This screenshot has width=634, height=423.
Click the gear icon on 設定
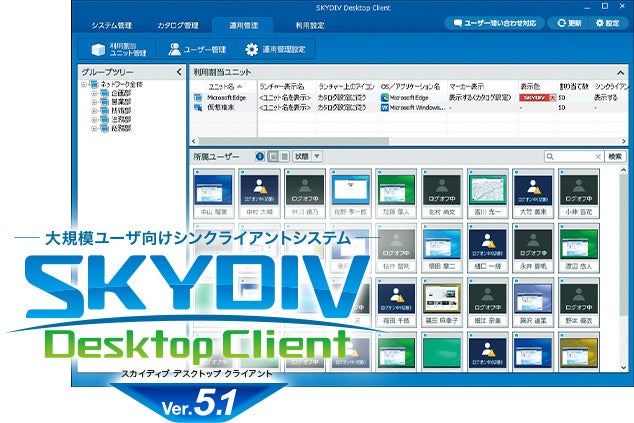[600, 23]
